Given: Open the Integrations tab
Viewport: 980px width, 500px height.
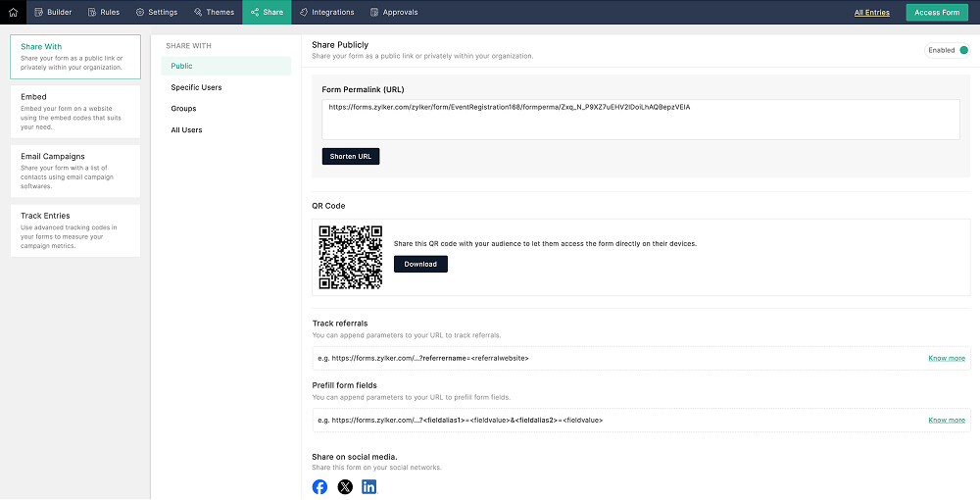Looking at the screenshot, I should point(327,12).
